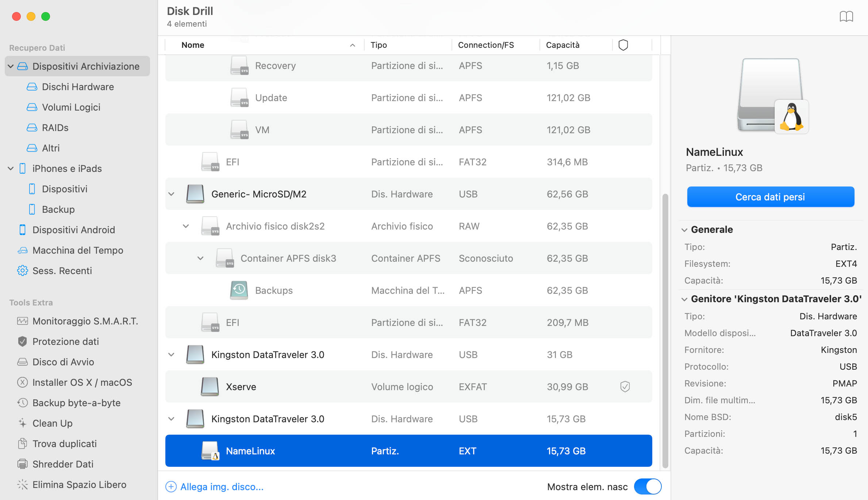Select the 314,6 MB EFI partition row
This screenshot has height=500, width=868.
[x=408, y=162]
